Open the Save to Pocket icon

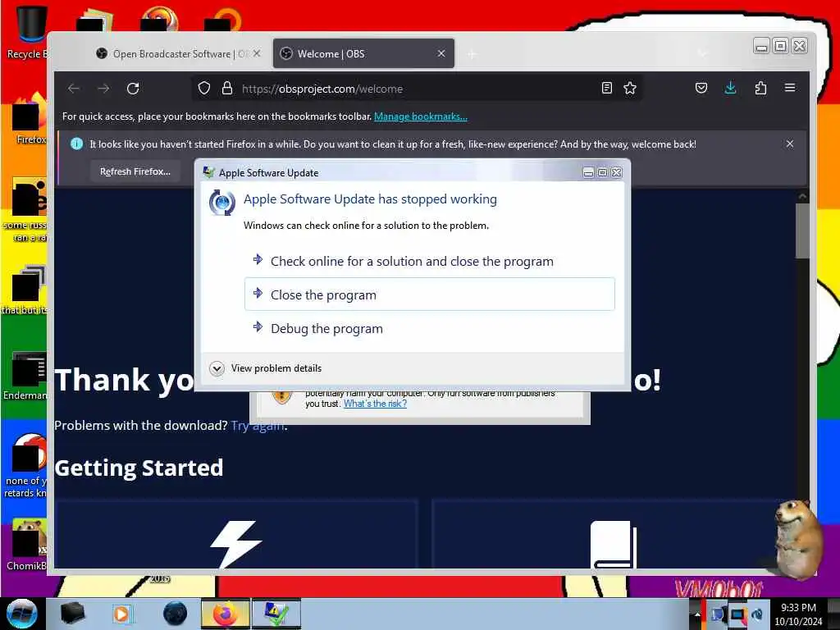(701, 89)
